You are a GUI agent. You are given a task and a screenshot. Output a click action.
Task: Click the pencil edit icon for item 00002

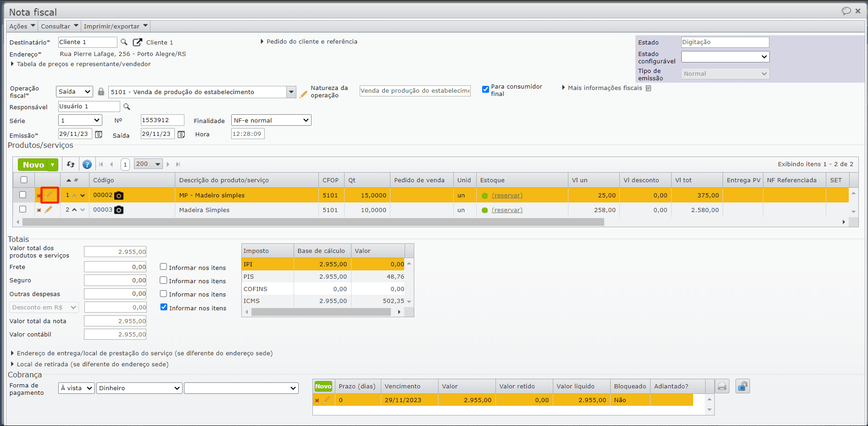click(49, 195)
